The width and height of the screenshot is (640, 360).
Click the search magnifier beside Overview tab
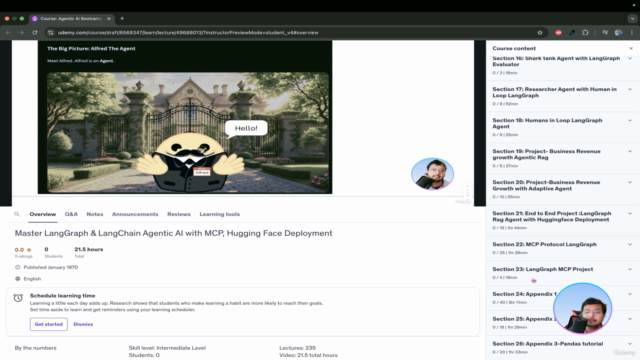pyautogui.click(x=17, y=214)
